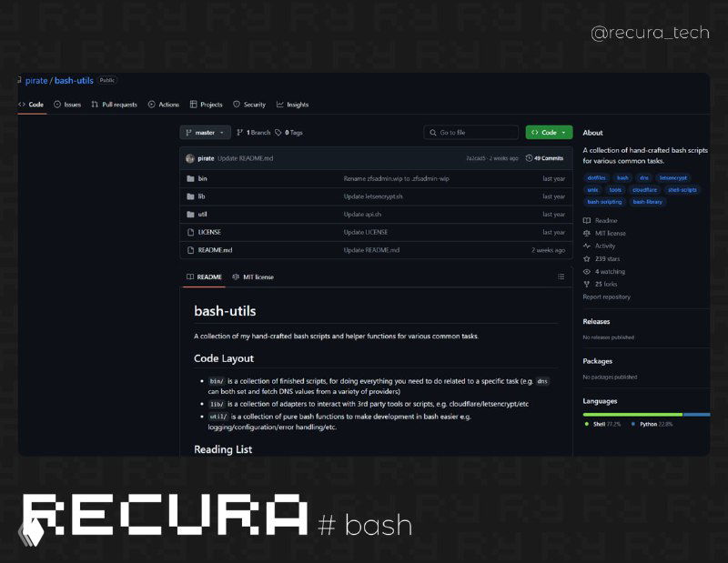Expand the master branch selector
The width and height of the screenshot is (728, 563).
[204, 133]
